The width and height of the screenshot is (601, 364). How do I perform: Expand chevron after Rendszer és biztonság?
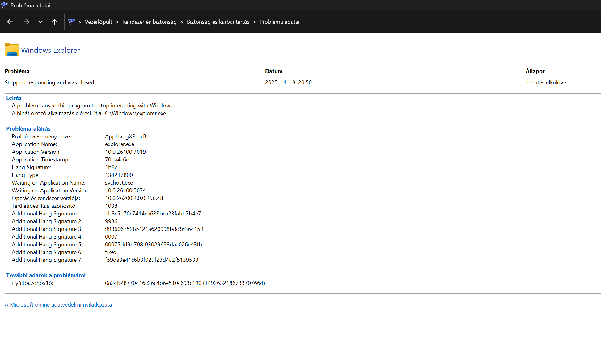tap(182, 22)
